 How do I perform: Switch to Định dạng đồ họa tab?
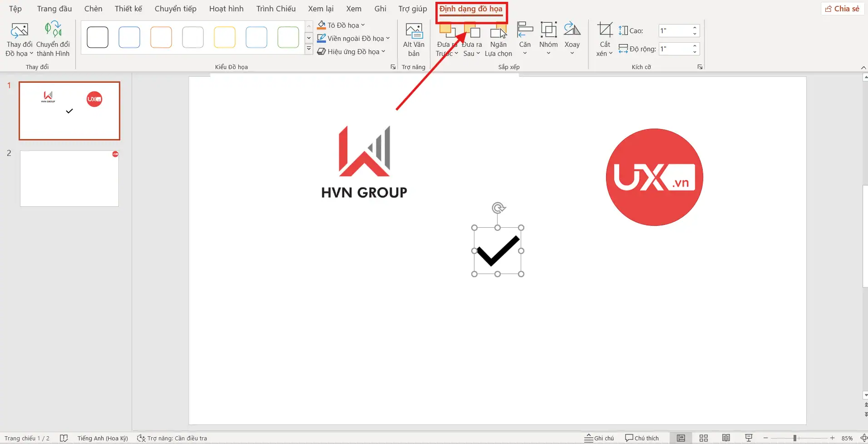click(x=471, y=9)
